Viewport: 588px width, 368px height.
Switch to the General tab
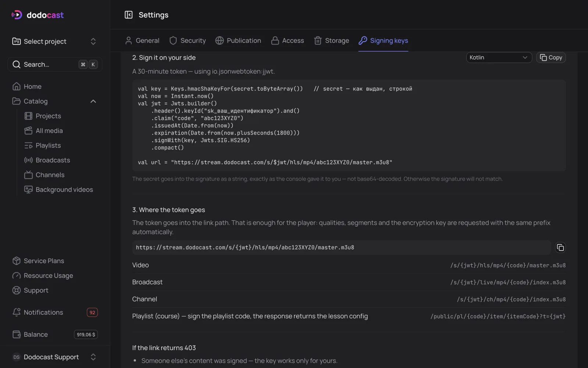click(142, 40)
